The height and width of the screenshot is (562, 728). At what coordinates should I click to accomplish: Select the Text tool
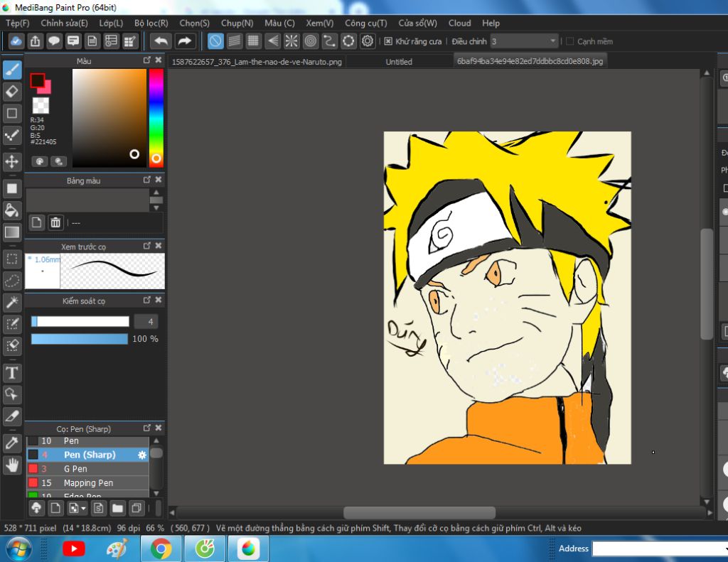(12, 373)
